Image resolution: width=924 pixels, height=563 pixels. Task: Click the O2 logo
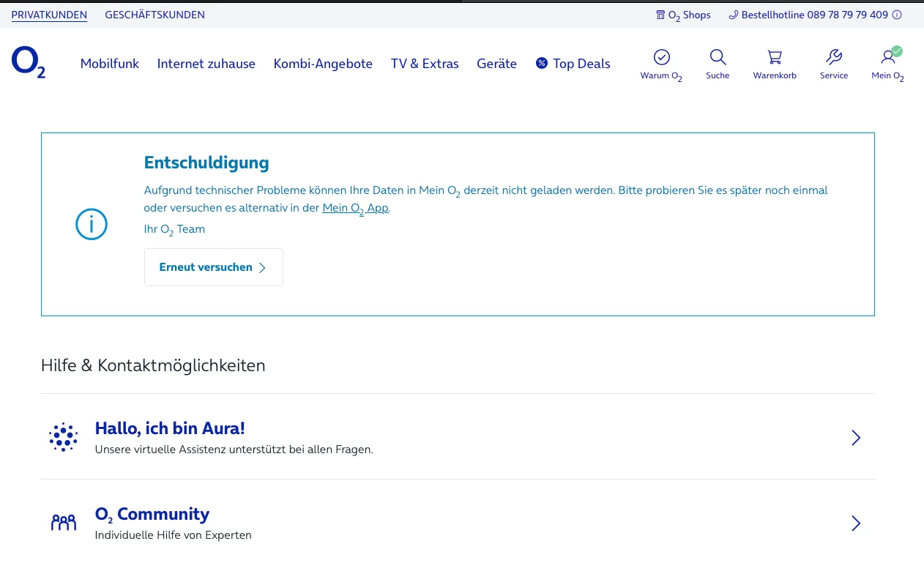(29, 63)
